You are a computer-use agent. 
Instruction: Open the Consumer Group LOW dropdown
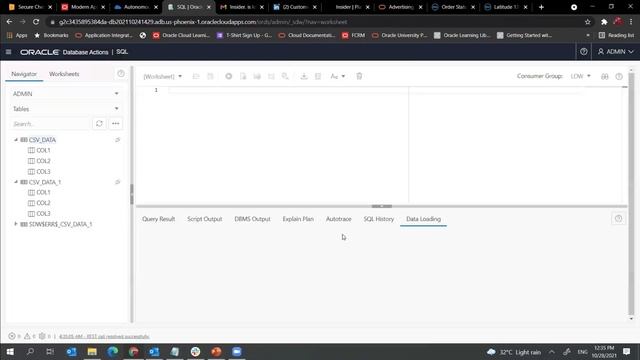pos(580,76)
